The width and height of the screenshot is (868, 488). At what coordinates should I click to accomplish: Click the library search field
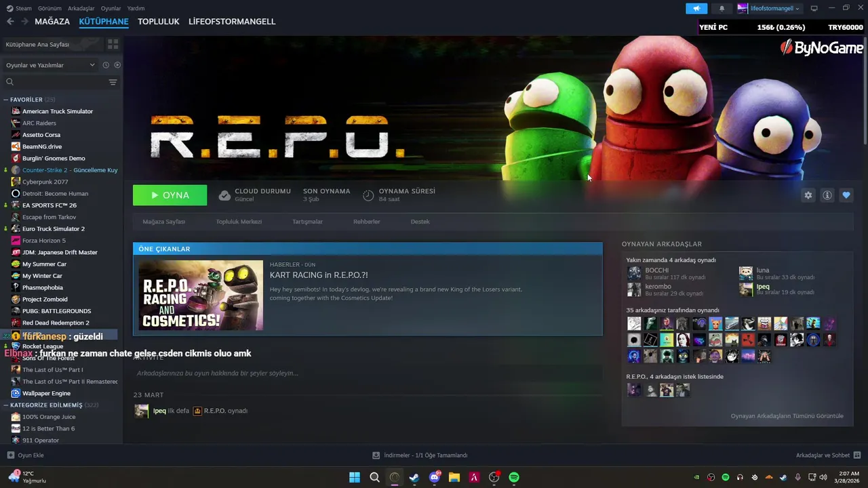[54, 82]
